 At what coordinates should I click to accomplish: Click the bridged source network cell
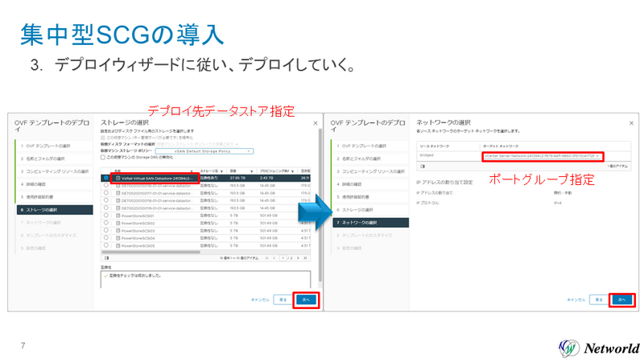pyautogui.click(x=427, y=155)
